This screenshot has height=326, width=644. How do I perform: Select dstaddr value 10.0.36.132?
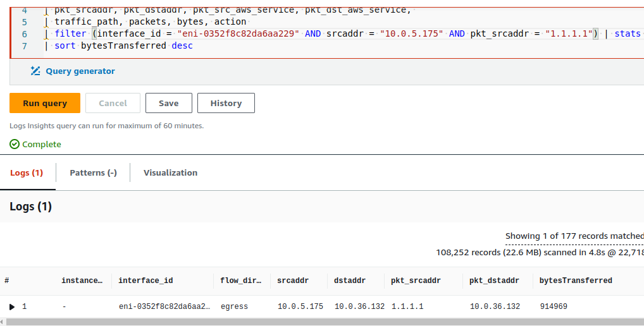pyautogui.click(x=359, y=306)
